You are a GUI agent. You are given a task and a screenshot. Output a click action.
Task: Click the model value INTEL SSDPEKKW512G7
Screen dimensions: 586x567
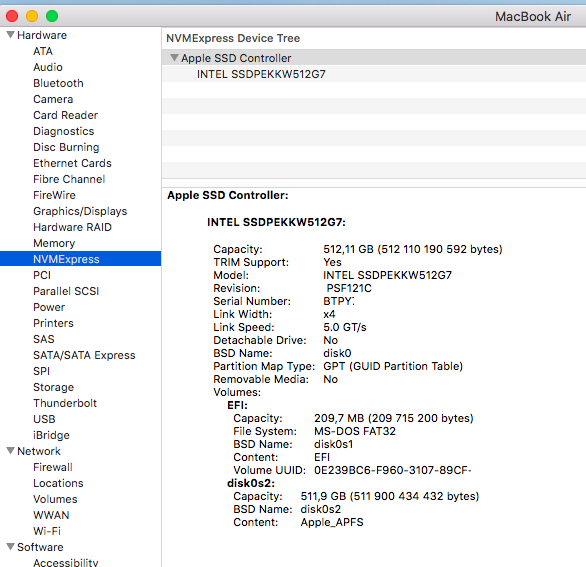388,275
